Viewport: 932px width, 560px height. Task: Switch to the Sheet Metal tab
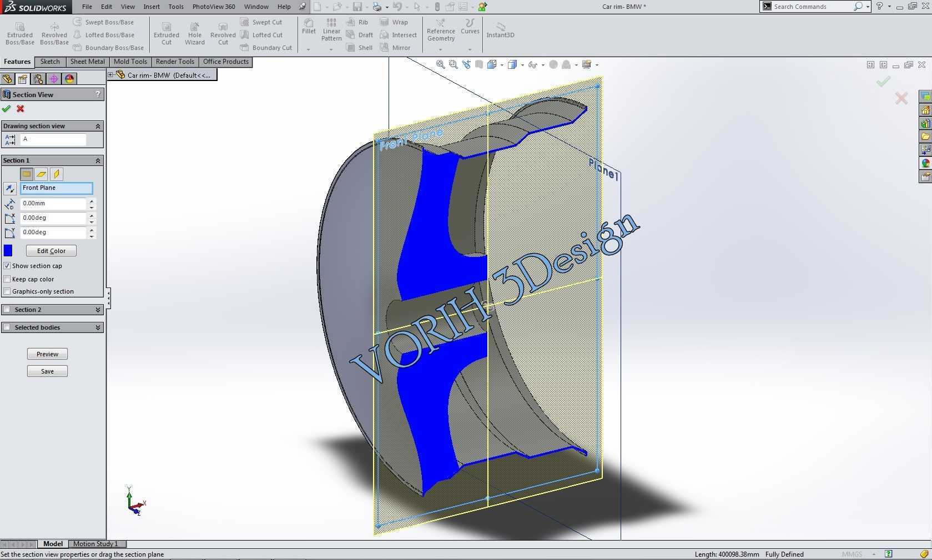point(87,62)
